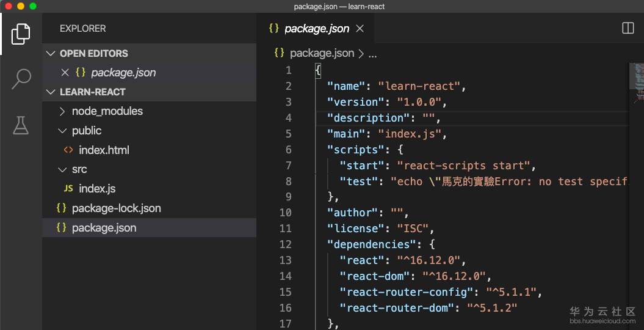Open package.json in the file tree
This screenshot has width=644, height=330.
click(x=104, y=228)
